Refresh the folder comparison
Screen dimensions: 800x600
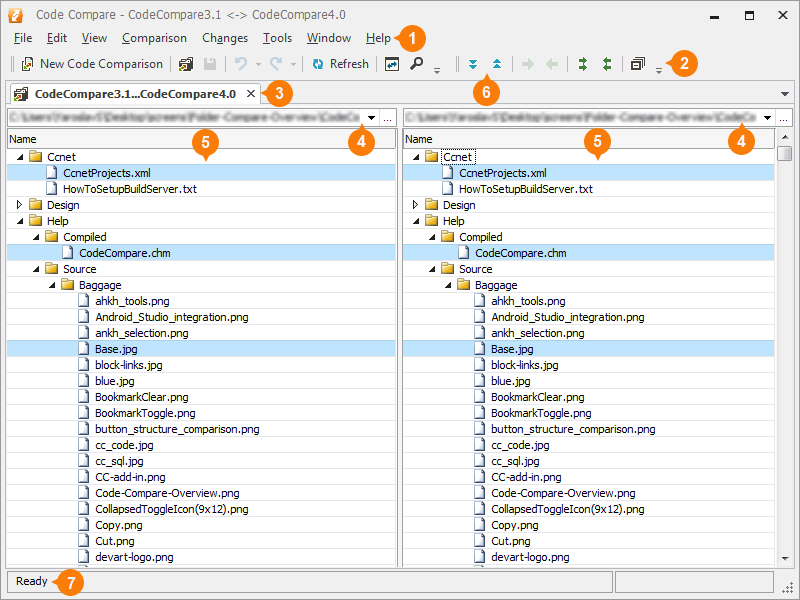click(340, 64)
